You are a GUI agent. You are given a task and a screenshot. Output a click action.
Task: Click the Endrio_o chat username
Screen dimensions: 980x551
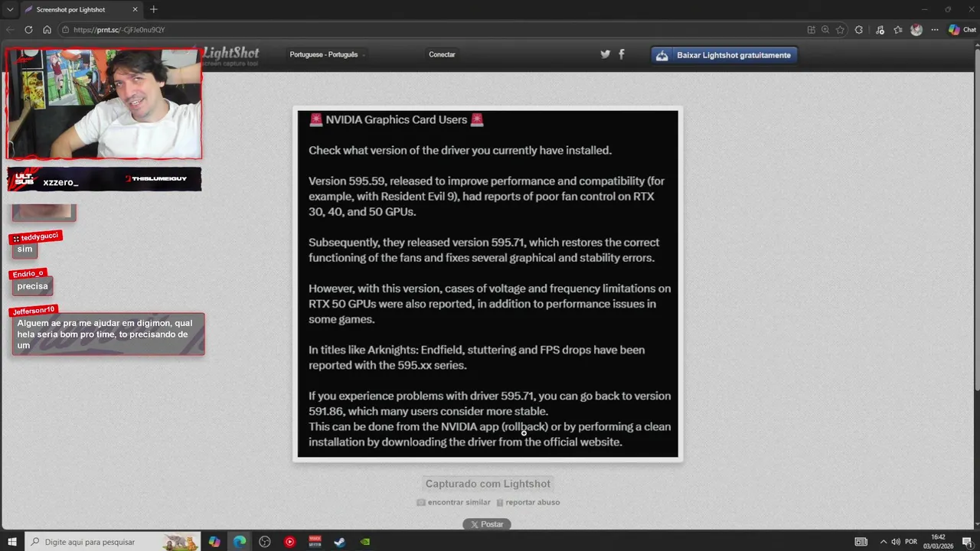click(x=28, y=274)
